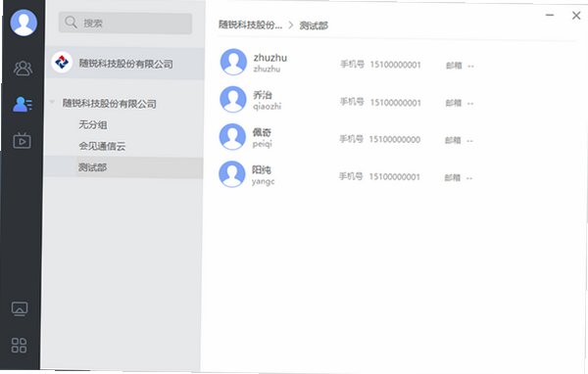The image size is (588, 374).
Task: Click phone number in zhuzhu row
Action: point(395,65)
